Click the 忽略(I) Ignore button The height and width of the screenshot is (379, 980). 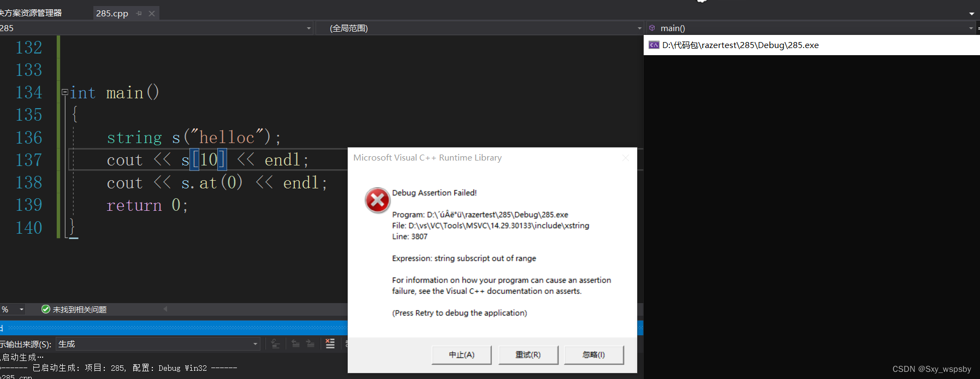tap(593, 354)
